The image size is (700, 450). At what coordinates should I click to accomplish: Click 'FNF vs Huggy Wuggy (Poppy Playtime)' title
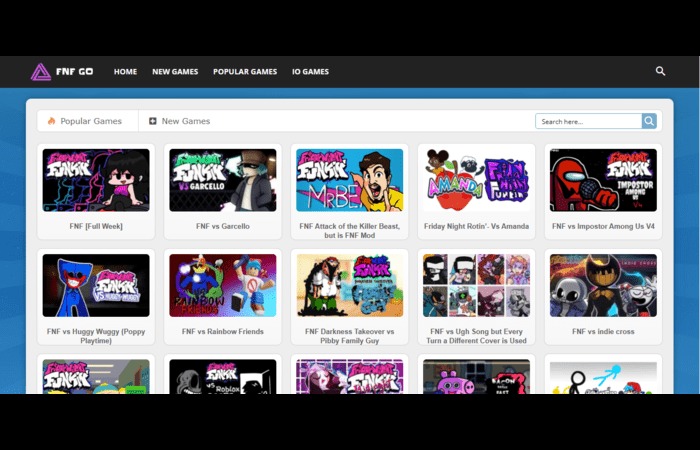tap(96, 336)
